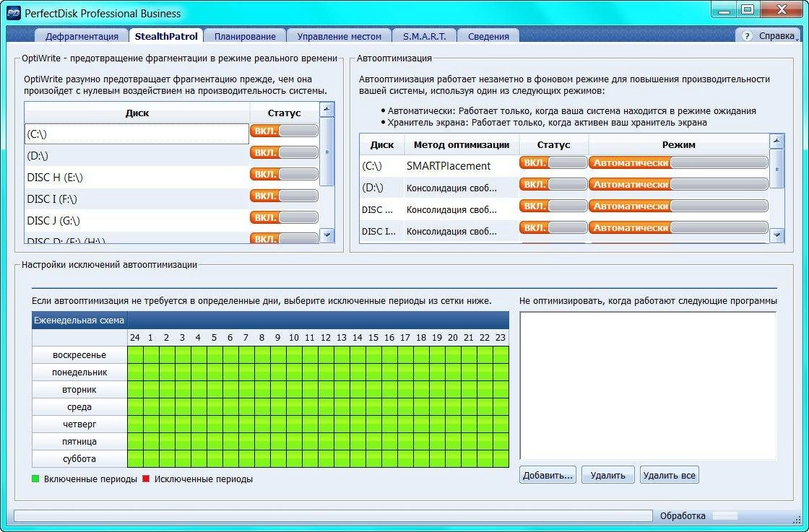The height and width of the screenshot is (532, 809).
Task: Click the Метод оптимизации column header
Action: coord(462,145)
